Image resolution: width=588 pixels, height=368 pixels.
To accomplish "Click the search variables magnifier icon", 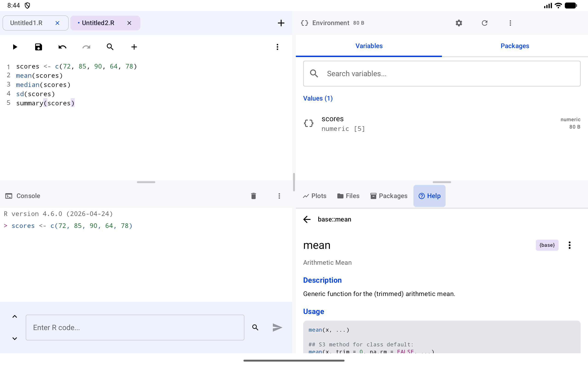I will coord(314,74).
